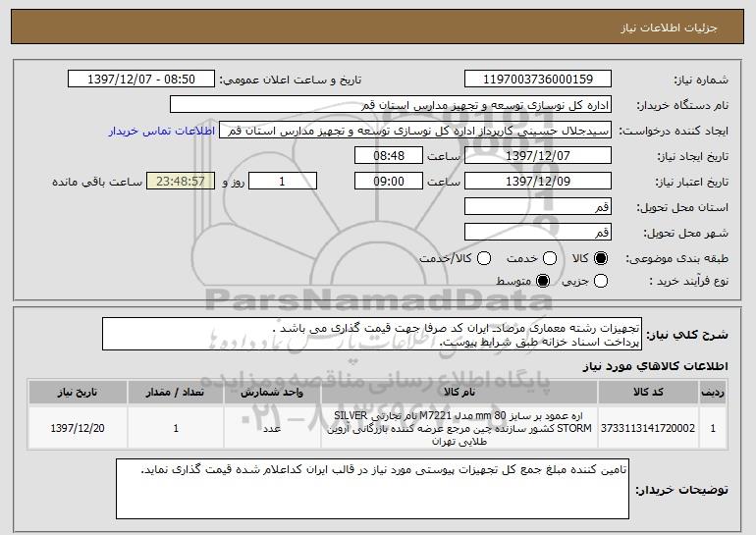The height and width of the screenshot is (535, 756).
Task: Click the public announcement date field
Action: 141,80
